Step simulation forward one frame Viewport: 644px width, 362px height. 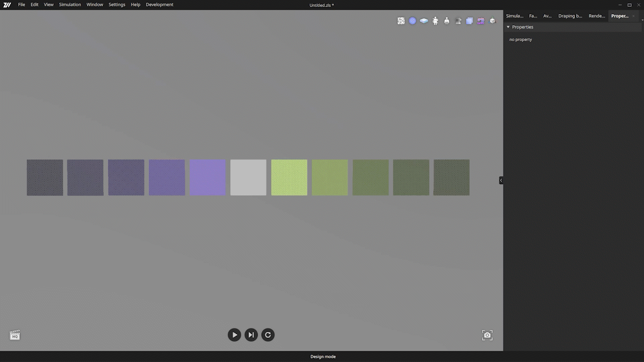pos(251,335)
